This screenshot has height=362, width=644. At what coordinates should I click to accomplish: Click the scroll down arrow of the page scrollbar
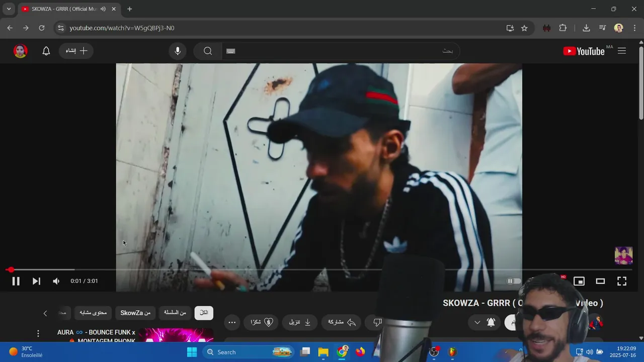click(641, 338)
